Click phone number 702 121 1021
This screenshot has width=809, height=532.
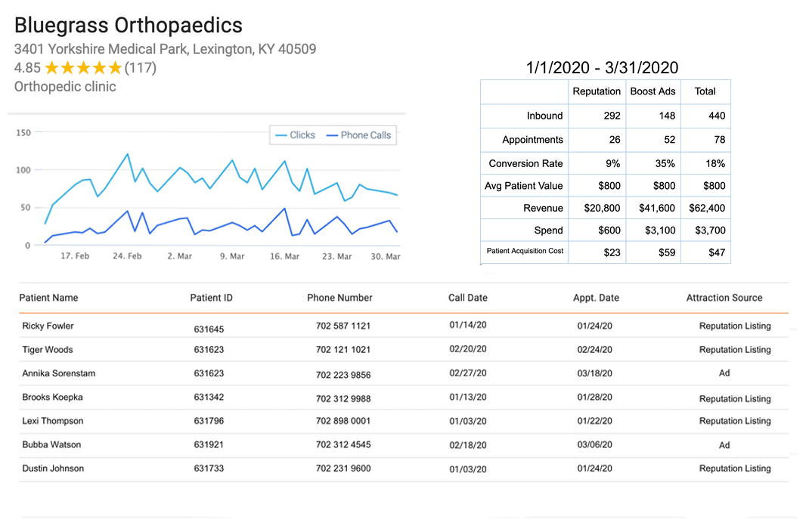tap(343, 350)
